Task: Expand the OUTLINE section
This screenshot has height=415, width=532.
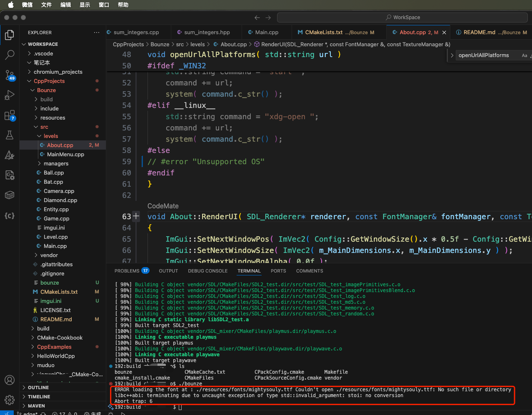Action: click(x=62, y=387)
